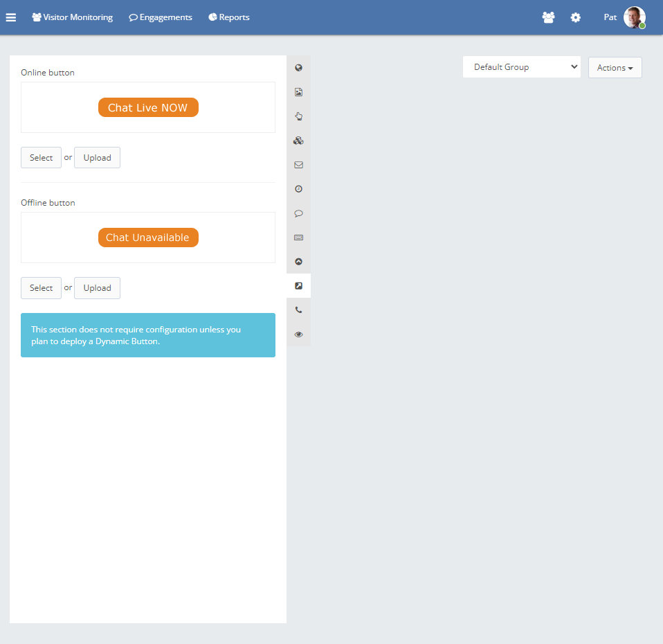Open the globe icon tab in sidebar
The image size is (663, 644).
298,68
